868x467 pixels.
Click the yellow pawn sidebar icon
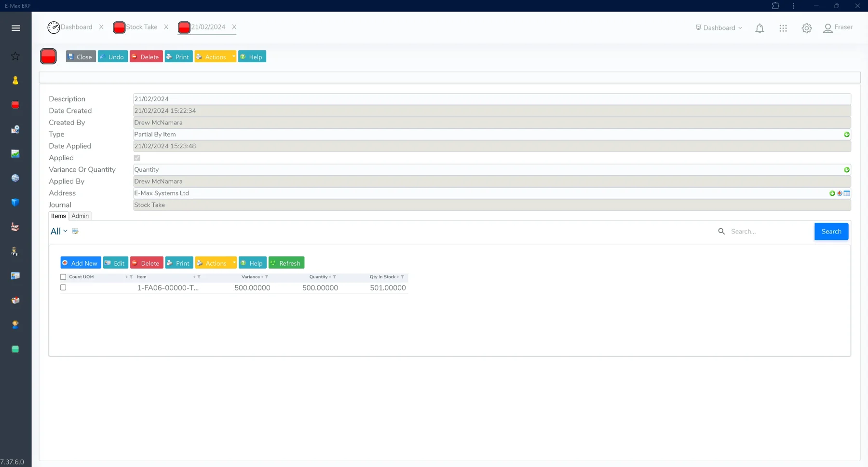pyautogui.click(x=15, y=81)
